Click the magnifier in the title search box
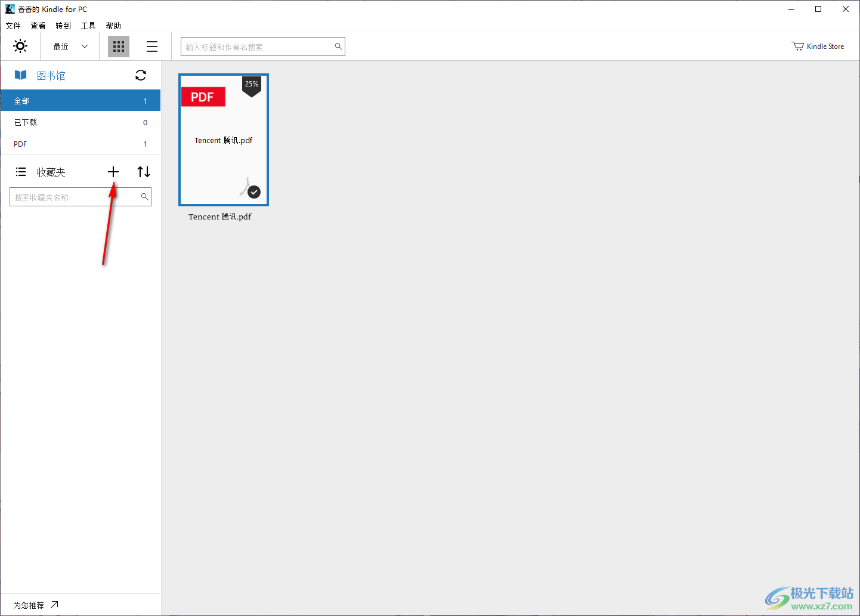 338,46
